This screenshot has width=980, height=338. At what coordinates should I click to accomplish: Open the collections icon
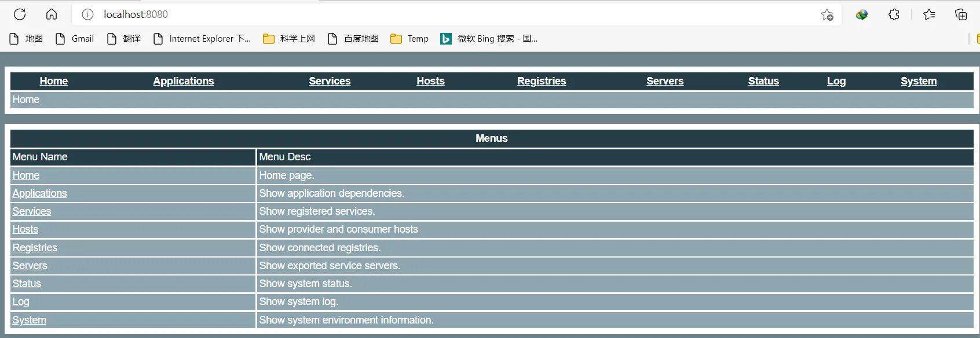961,14
